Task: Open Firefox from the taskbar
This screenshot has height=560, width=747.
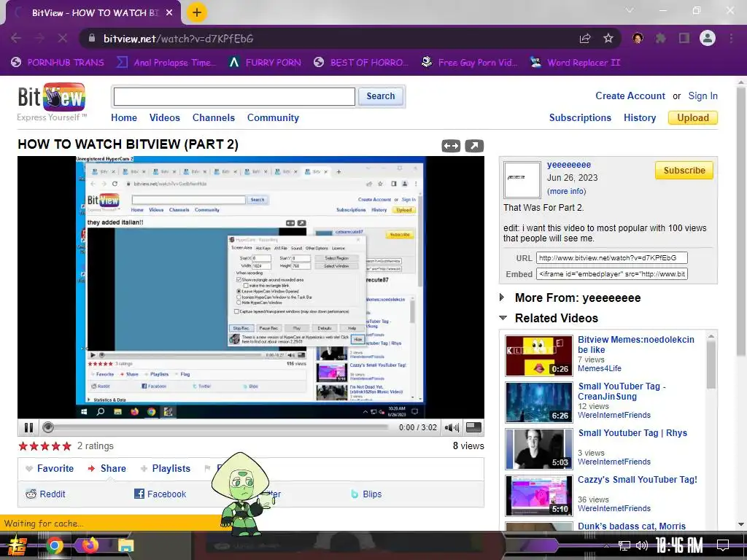Action: click(x=89, y=545)
